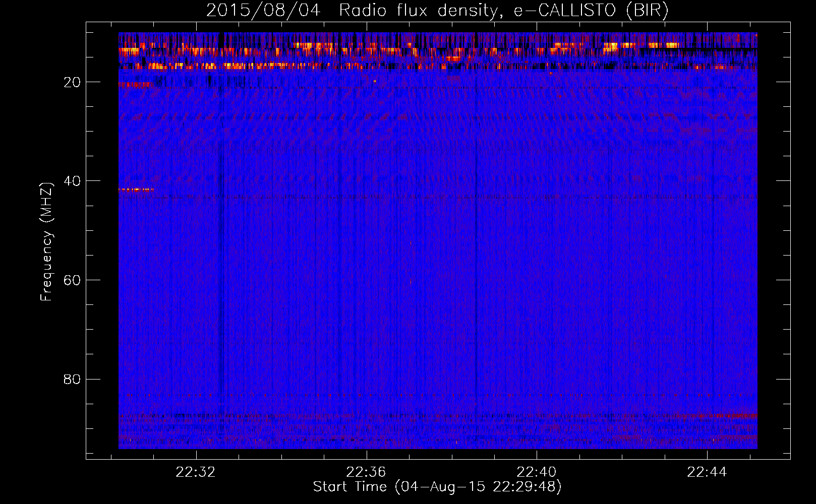
Task: Click the red streak just below 20 MHz
Action: (135, 85)
